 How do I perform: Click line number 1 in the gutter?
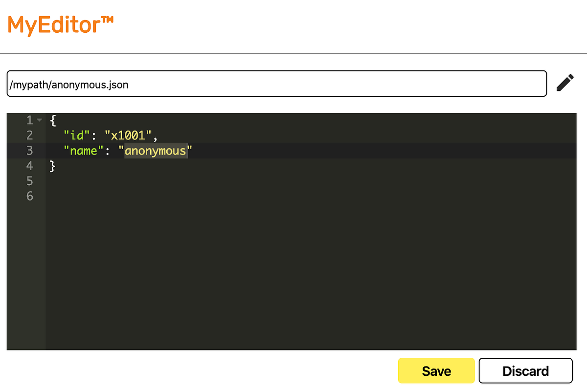29,120
